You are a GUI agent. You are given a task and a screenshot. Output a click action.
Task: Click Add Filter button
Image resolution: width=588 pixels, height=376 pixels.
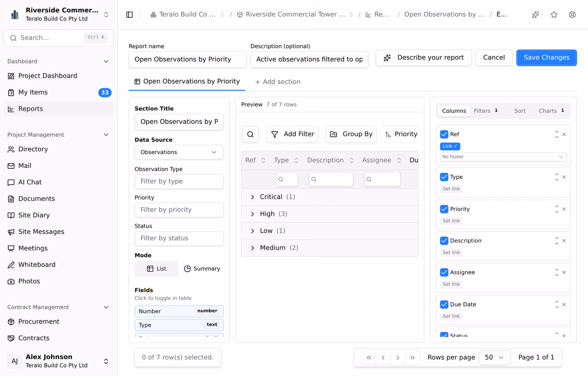pyautogui.click(x=293, y=134)
